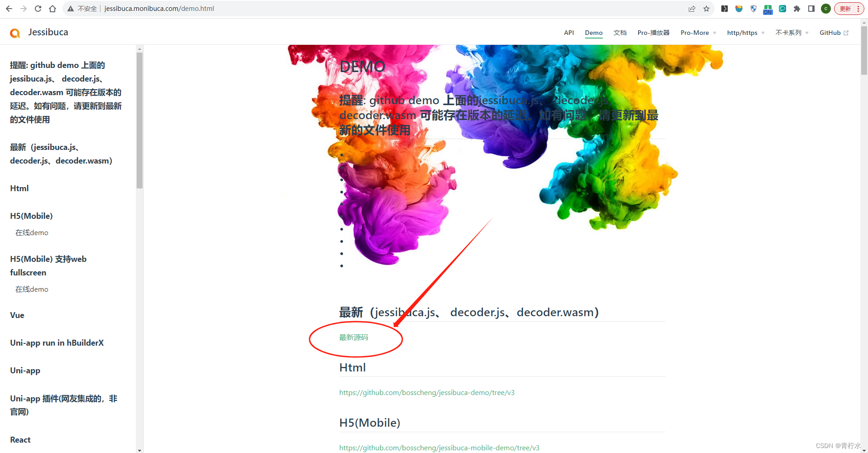Click the share icon in address bar
Image resolution: width=868 pixels, height=453 pixels.
tap(692, 8)
